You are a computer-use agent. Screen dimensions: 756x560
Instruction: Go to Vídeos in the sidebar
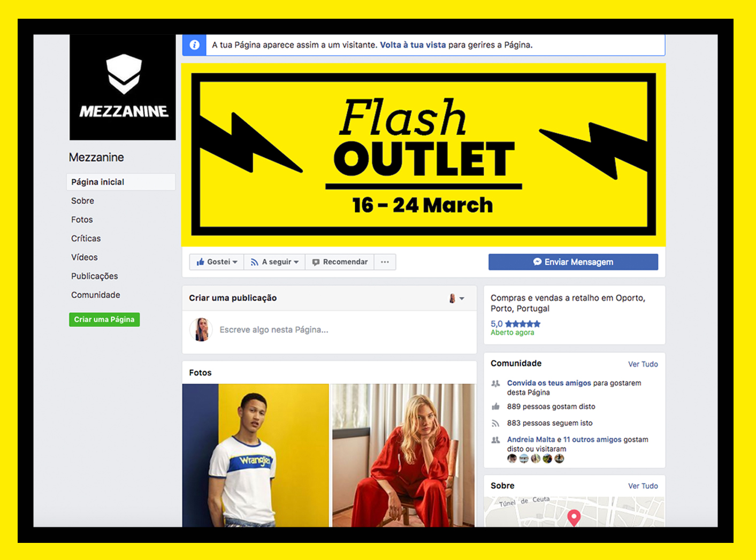pos(85,257)
